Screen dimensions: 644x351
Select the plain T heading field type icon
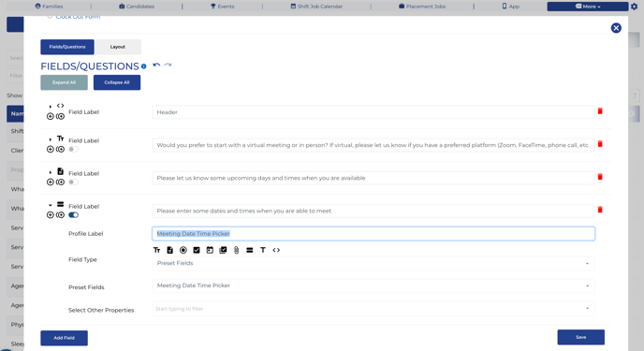pyautogui.click(x=263, y=250)
